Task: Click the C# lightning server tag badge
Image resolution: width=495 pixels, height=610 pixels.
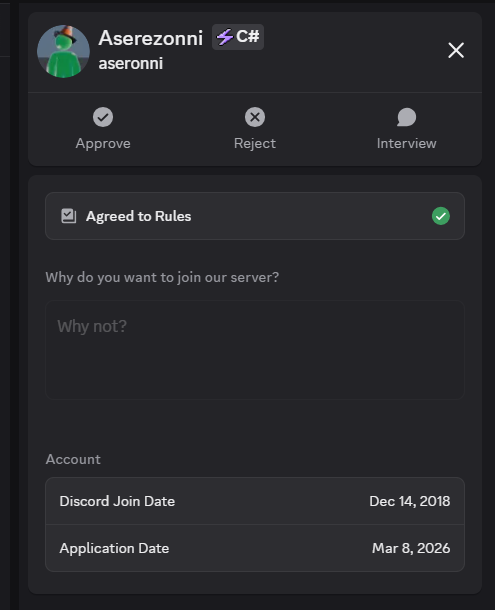Action: tap(238, 37)
